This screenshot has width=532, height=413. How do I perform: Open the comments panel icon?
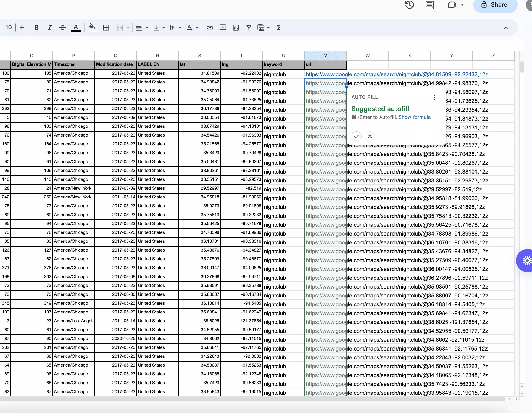click(430, 5)
